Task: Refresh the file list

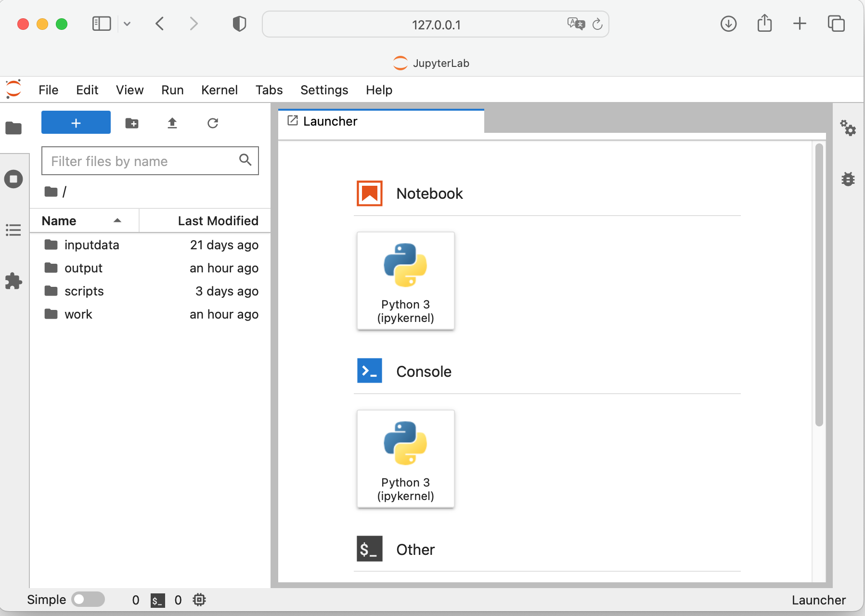Action: point(213,123)
